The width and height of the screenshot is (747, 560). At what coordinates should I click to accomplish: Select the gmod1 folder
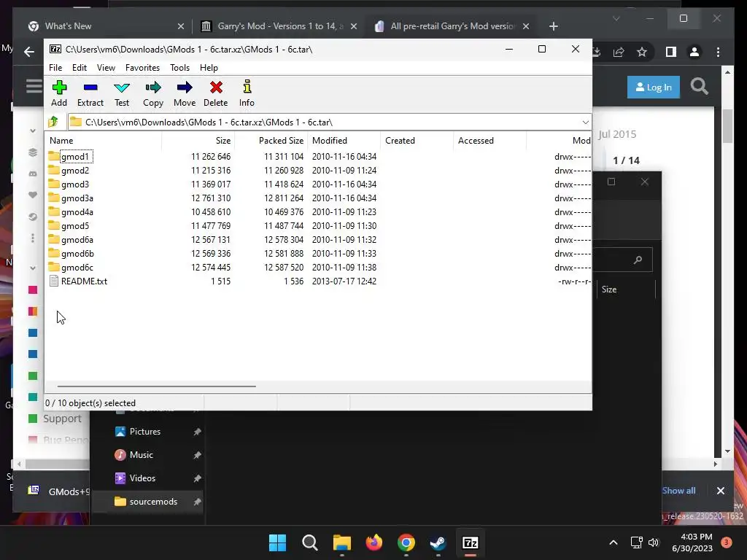(x=75, y=157)
